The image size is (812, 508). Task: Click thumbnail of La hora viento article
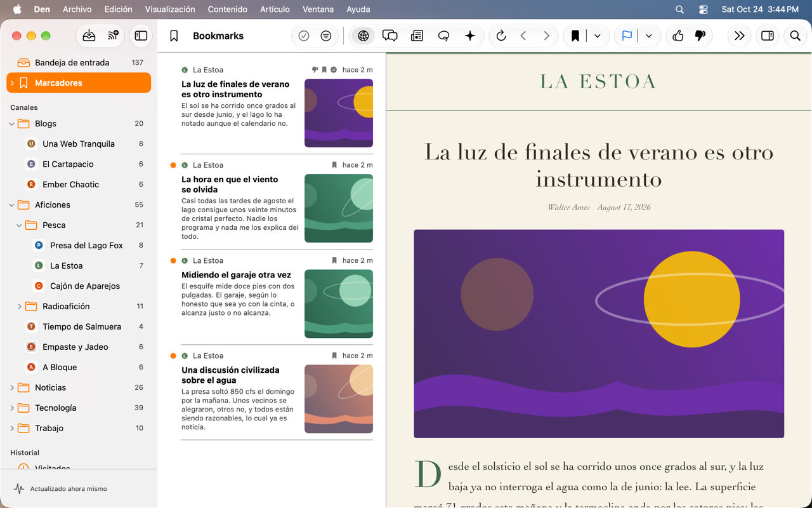tap(339, 208)
